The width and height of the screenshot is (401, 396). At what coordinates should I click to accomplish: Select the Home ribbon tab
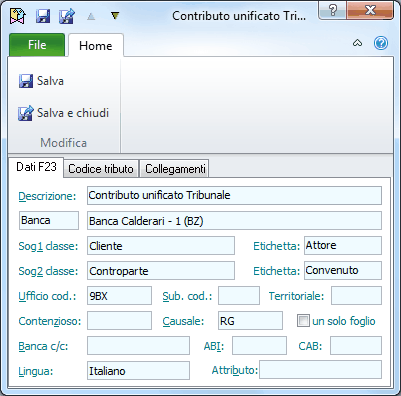click(96, 46)
